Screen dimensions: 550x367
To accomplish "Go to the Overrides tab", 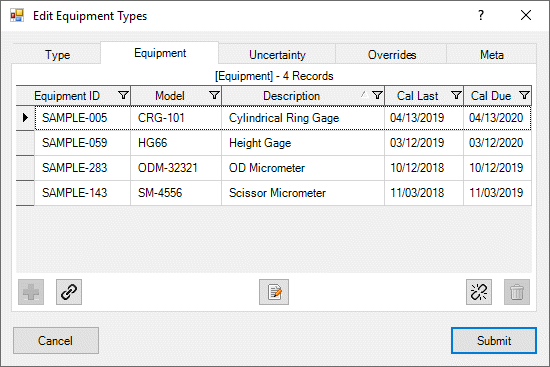I will 391,55.
